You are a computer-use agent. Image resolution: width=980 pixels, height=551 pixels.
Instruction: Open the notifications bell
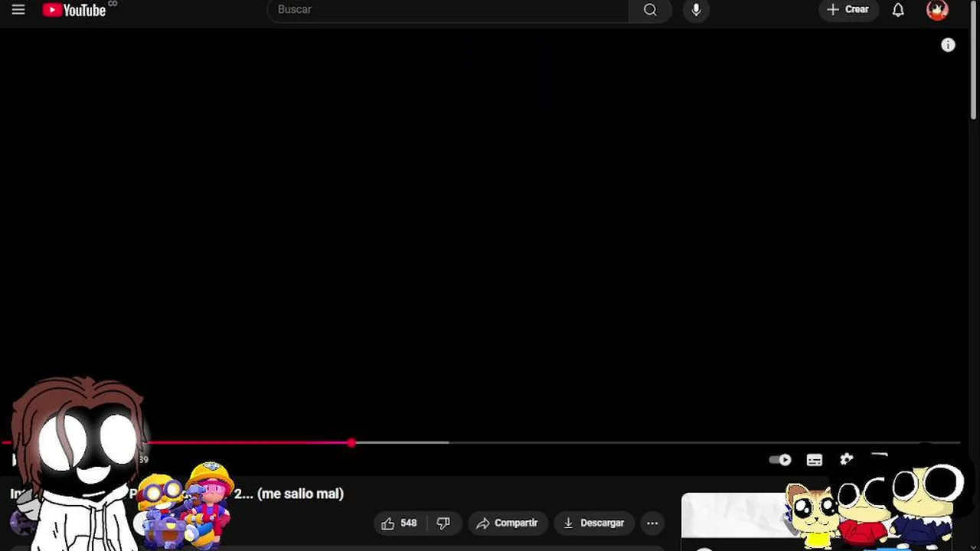898,10
